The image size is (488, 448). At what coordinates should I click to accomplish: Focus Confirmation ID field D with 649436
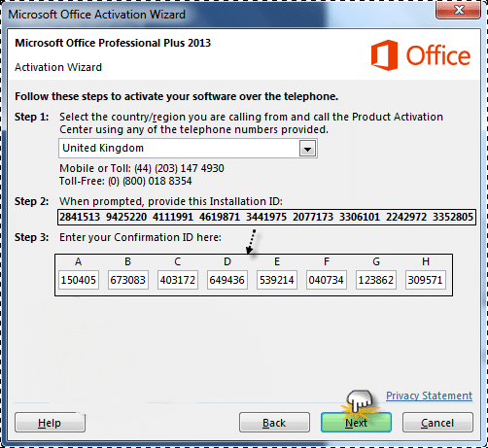tap(227, 280)
